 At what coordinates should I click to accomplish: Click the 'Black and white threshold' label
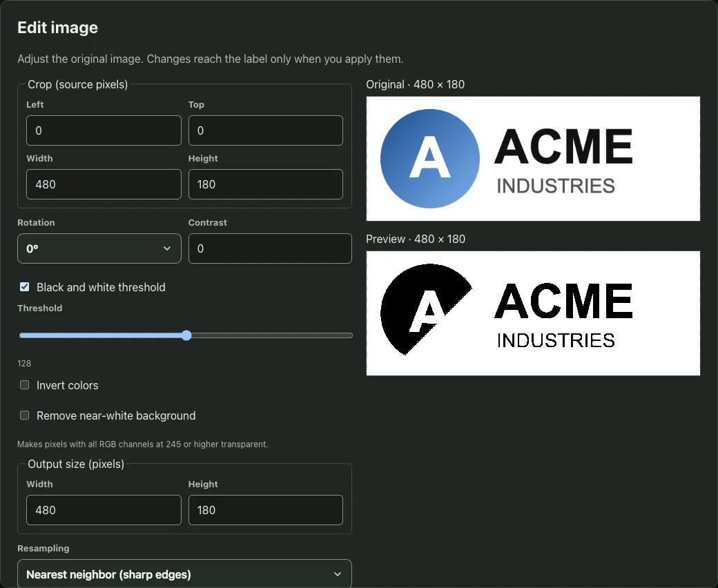101,287
